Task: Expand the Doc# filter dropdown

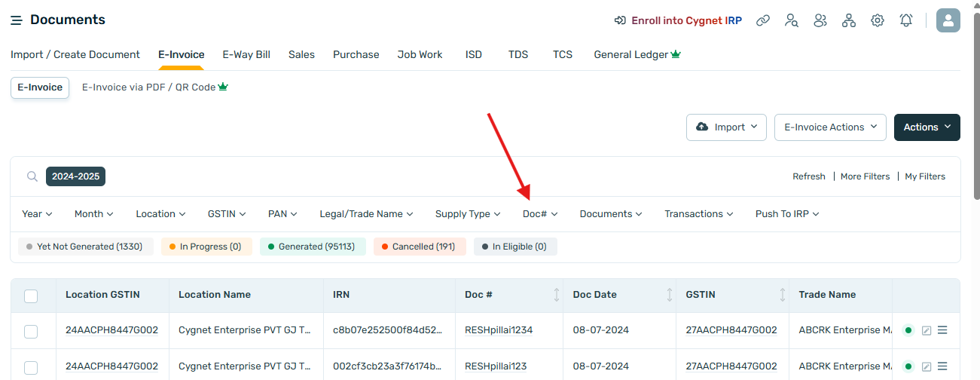Action: click(x=539, y=214)
